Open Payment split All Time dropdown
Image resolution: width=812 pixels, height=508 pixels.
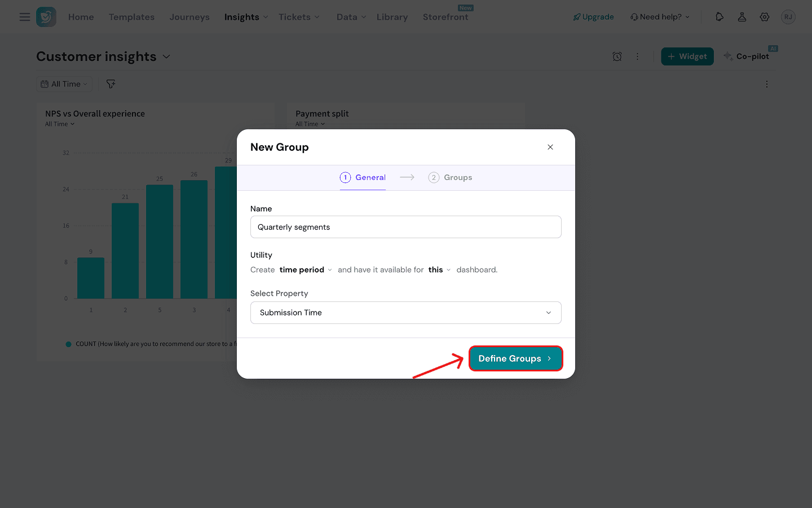pyautogui.click(x=310, y=124)
